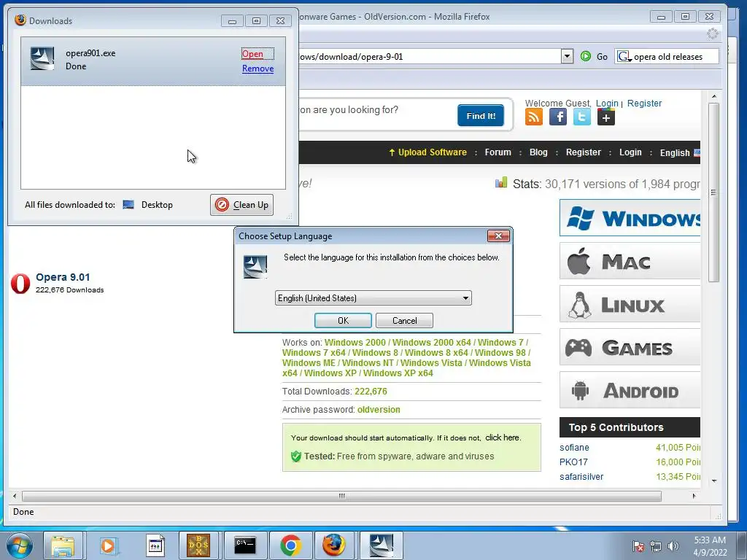Click the Google plus share icon
The height and width of the screenshot is (560, 747).
606,117
